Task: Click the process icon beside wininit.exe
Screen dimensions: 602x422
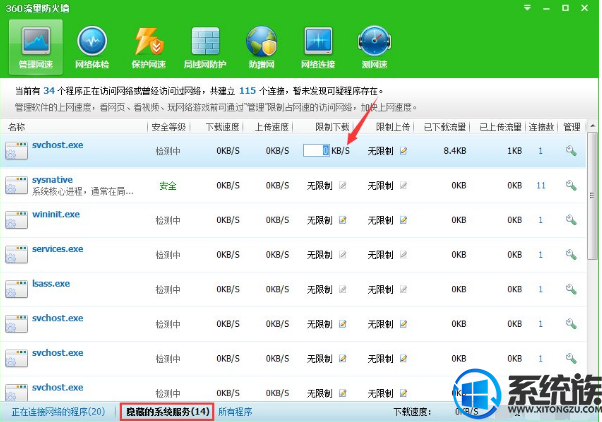Action: click(x=17, y=220)
